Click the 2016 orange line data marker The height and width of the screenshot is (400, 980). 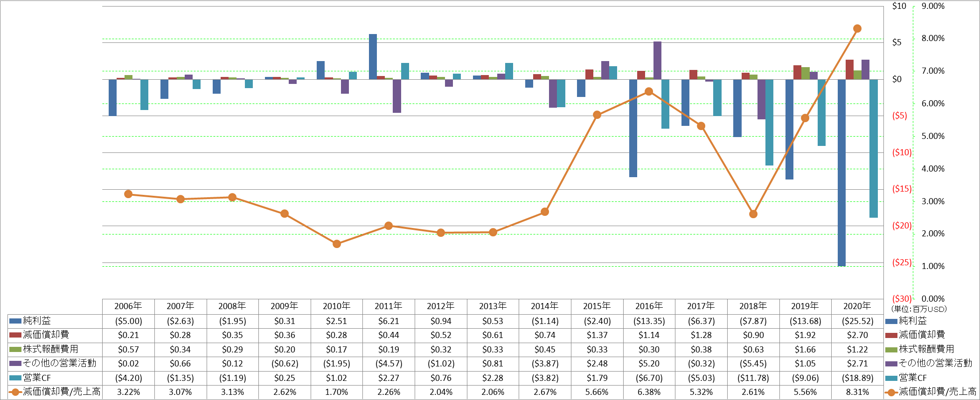(649, 91)
